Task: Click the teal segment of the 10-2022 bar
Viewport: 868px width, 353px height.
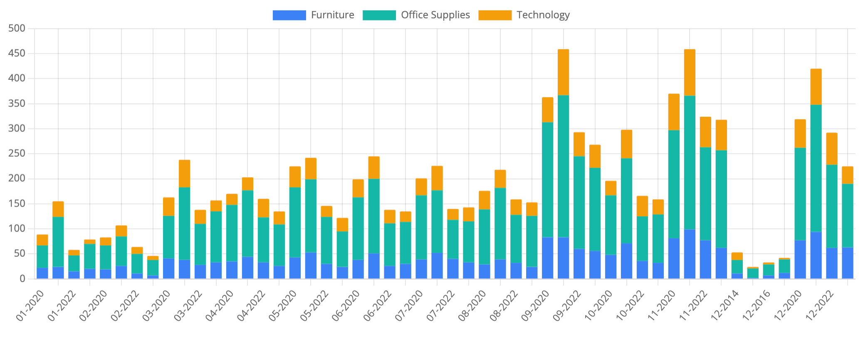Action: pyautogui.click(x=642, y=238)
